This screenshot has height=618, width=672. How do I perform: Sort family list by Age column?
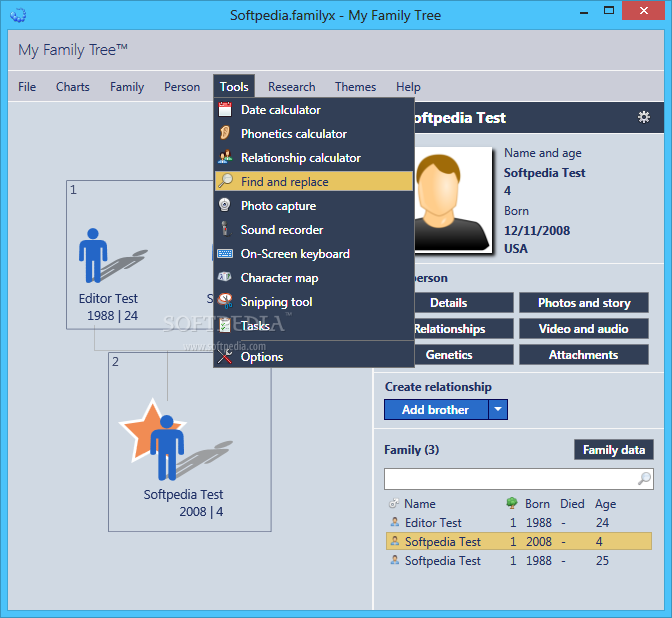[605, 504]
